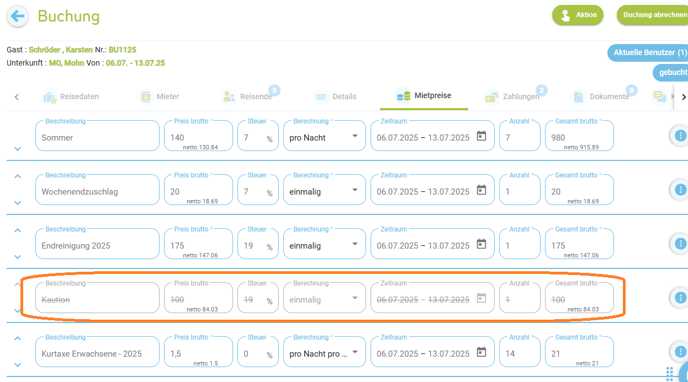Edit the Wochenendzuschlag description field
The image size is (688, 382).
coord(97,190)
